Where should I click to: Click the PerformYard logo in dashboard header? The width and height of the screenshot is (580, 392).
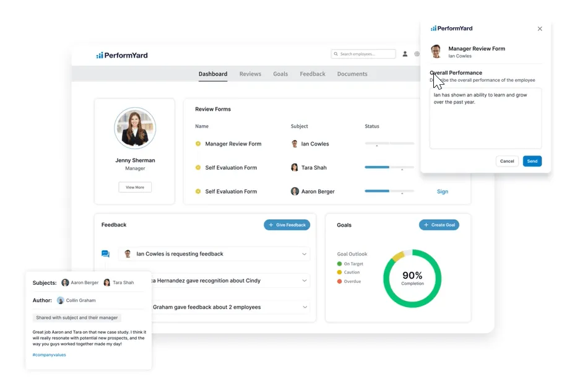coord(122,55)
